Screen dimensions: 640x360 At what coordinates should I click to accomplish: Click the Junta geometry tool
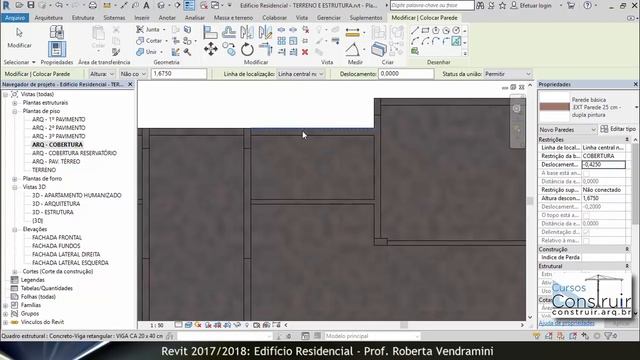150,29
